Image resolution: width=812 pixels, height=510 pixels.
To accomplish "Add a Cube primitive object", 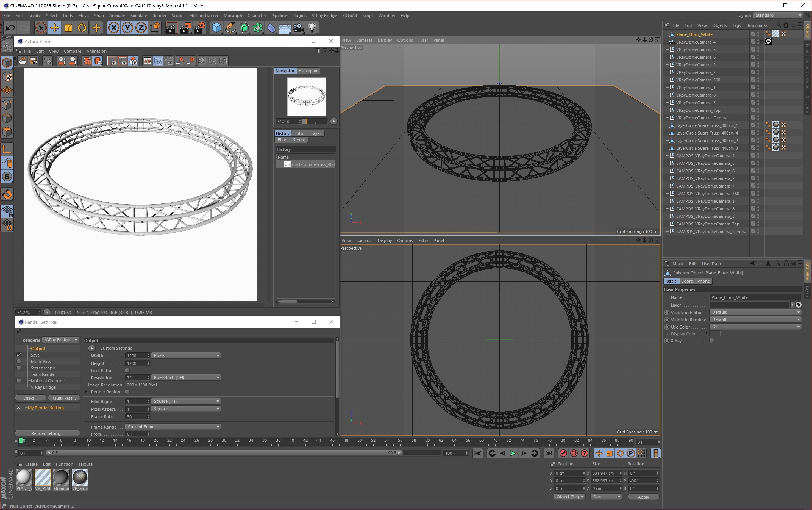I will click(216, 28).
